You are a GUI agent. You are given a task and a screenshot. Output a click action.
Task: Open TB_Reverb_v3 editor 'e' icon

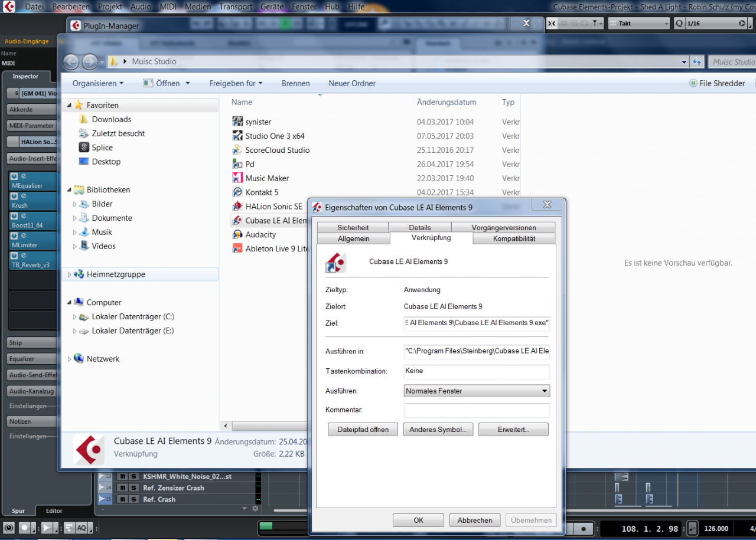tap(24, 256)
